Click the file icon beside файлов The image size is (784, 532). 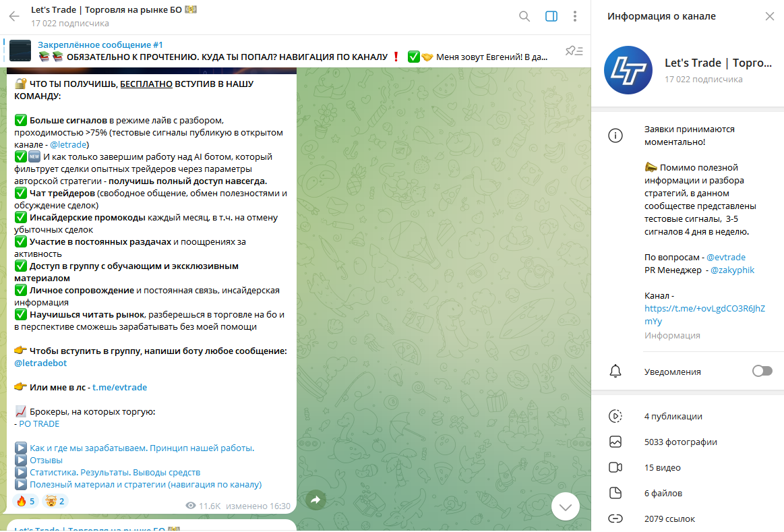click(615, 493)
